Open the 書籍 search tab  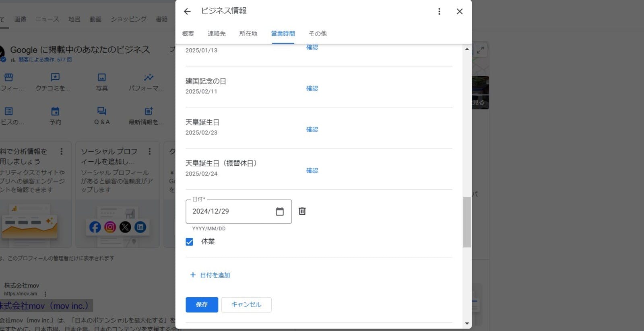tap(161, 19)
